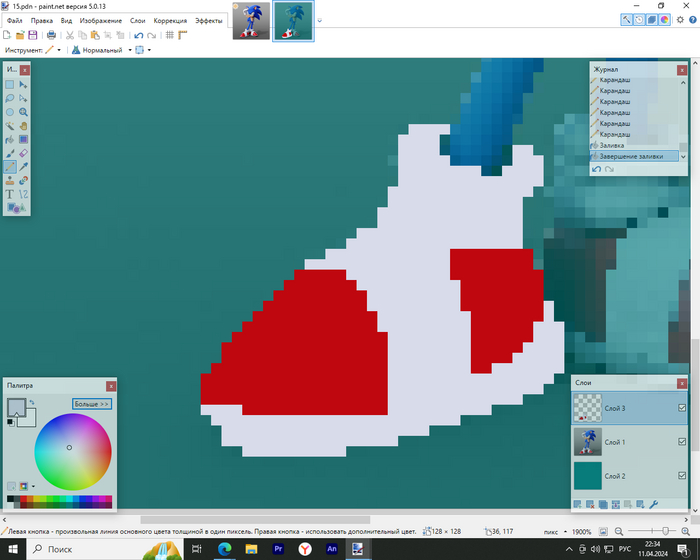Select the Paintbrush tool
This screenshot has height=560, width=700.
pyautogui.click(x=10, y=153)
